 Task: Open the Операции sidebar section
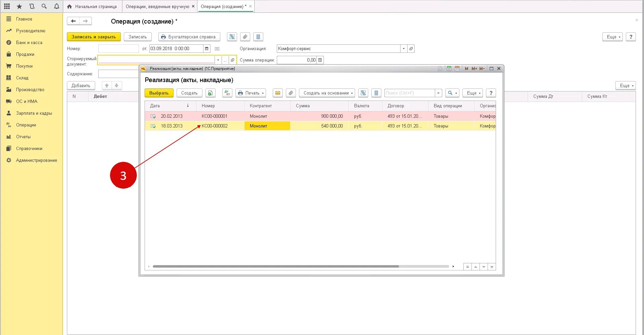pyautogui.click(x=26, y=125)
